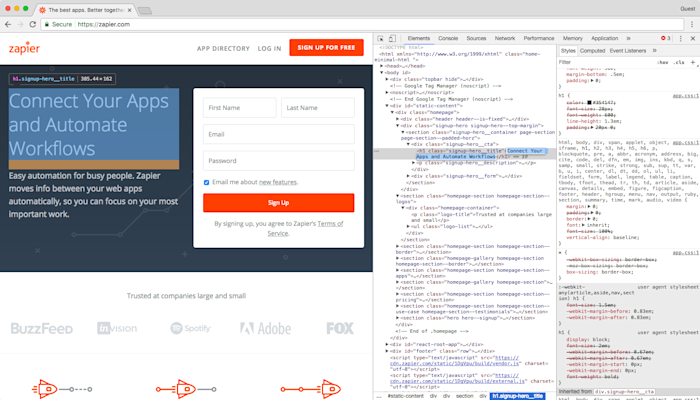Collapse the div id static-content node
This screenshot has height=400, width=700.
click(387, 106)
